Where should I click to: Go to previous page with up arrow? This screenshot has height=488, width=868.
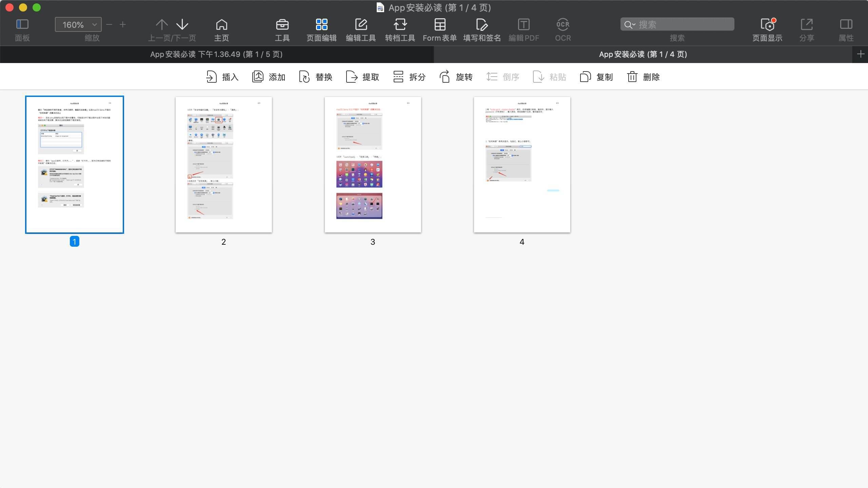pyautogui.click(x=162, y=24)
